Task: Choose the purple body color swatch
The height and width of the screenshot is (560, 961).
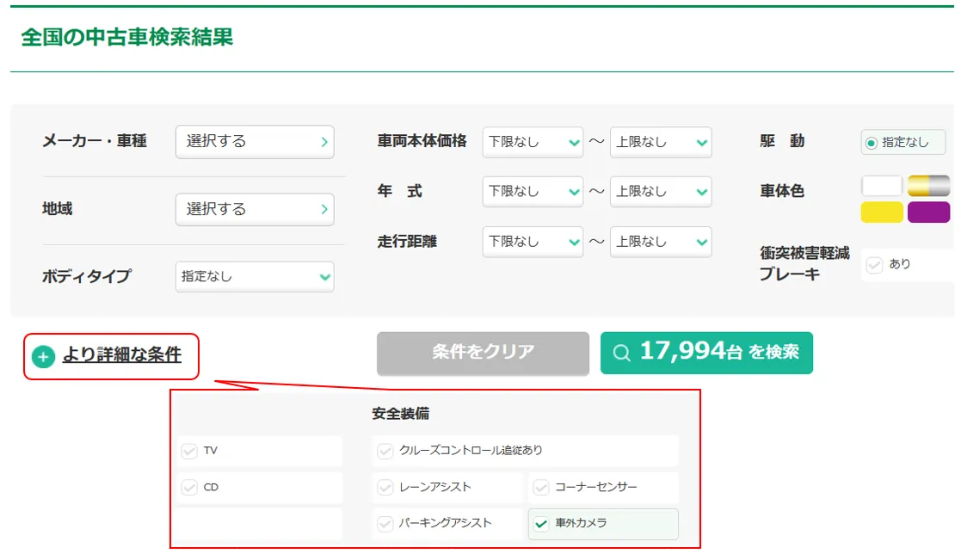Action: coord(928,212)
